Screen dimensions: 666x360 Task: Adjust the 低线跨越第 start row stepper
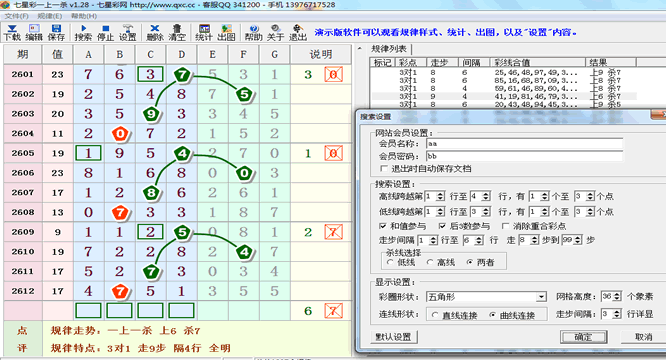coord(440,211)
